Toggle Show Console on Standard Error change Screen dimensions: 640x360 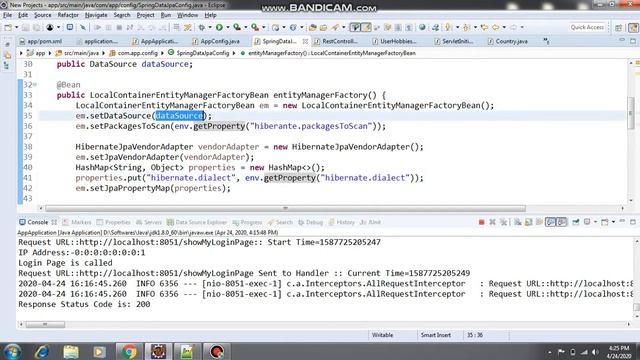coord(562,222)
